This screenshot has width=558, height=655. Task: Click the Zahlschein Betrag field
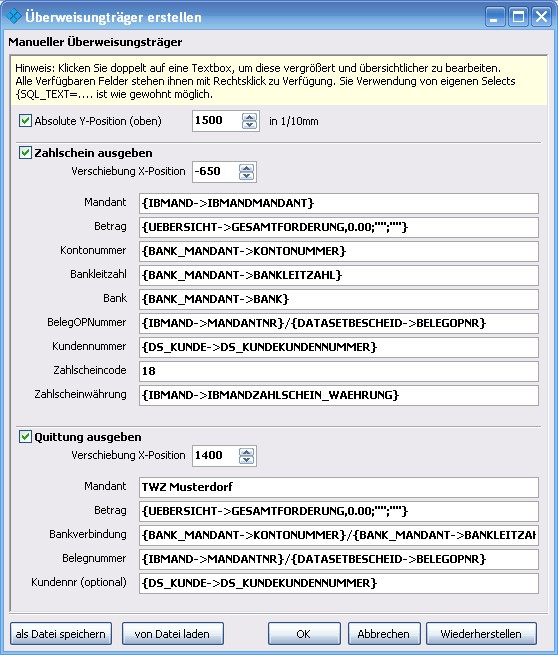click(x=339, y=228)
